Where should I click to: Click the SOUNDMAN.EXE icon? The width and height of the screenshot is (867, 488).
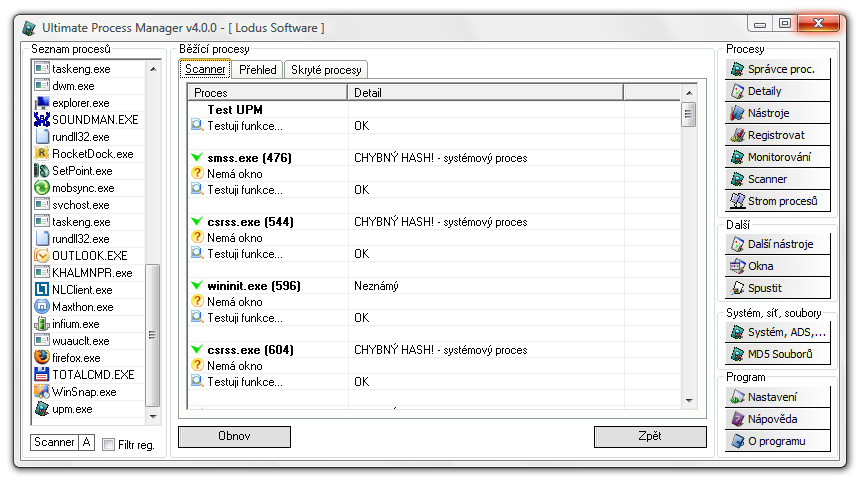pyautogui.click(x=41, y=120)
